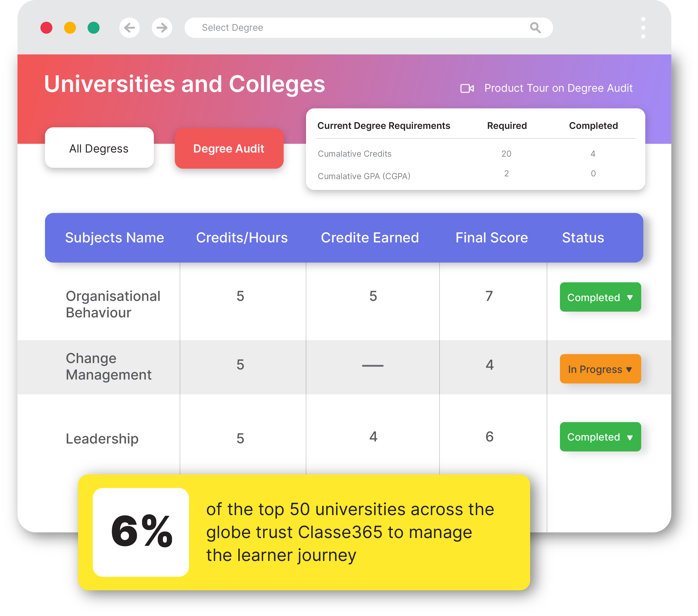
Task: Click the green traffic light button
Action: 93,28
